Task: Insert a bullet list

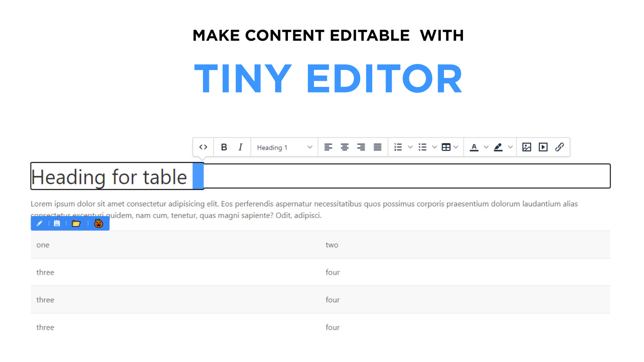Action: tap(422, 147)
